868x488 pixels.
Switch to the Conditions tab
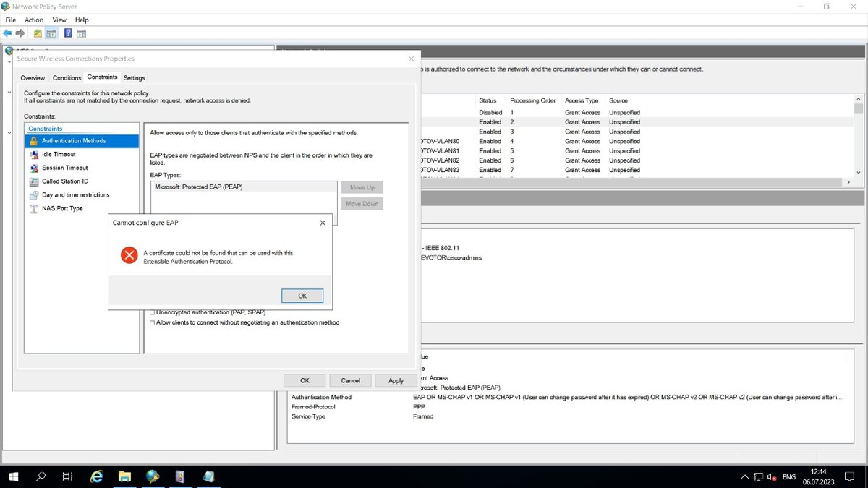coord(67,77)
